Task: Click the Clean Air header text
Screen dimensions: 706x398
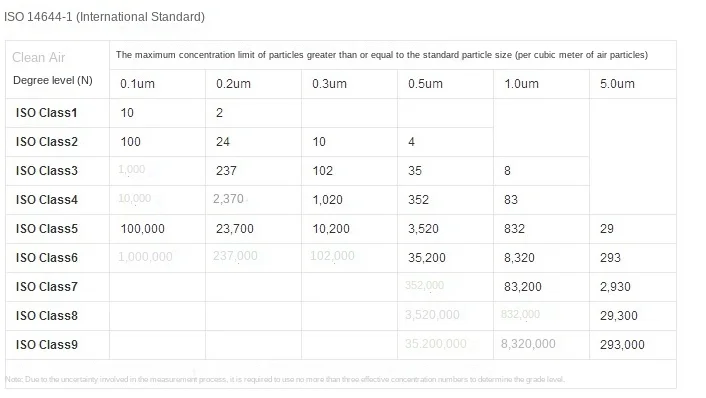Action: tap(38, 58)
